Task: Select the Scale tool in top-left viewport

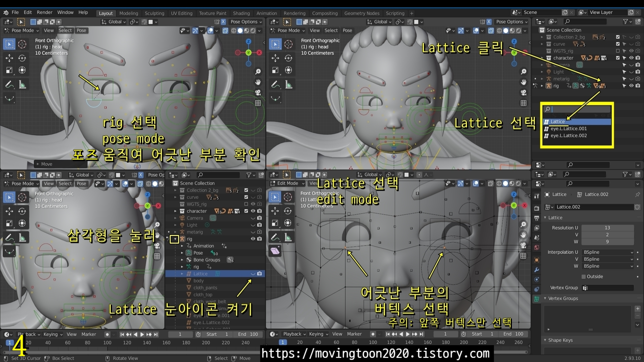Action: point(9,70)
